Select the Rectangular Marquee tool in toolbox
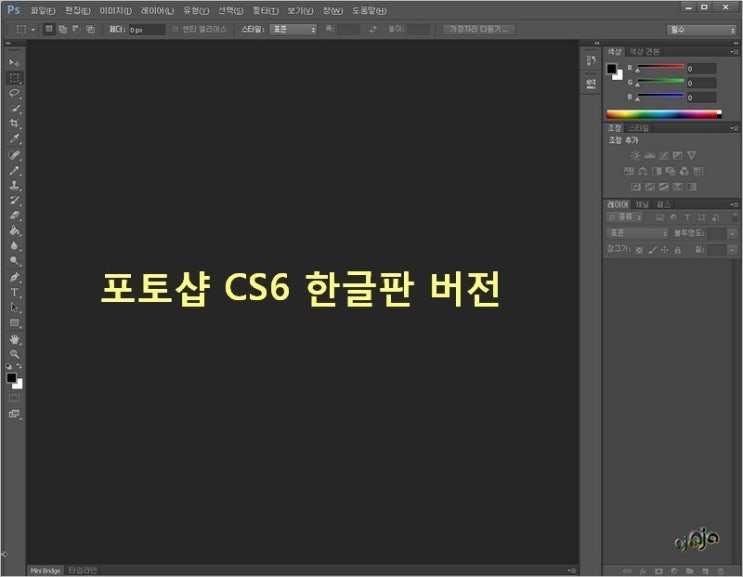The width and height of the screenshot is (743, 577). (x=14, y=78)
